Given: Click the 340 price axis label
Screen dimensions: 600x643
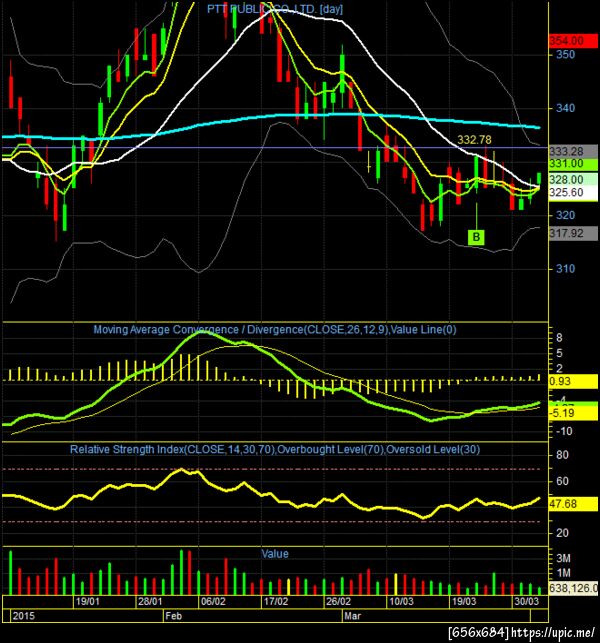Looking at the screenshot, I should click(x=565, y=108).
